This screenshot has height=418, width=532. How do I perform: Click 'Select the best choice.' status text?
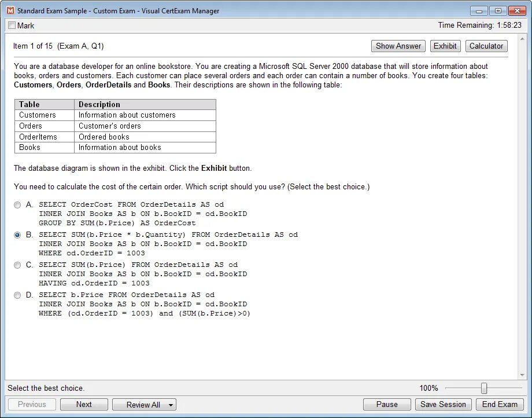tap(46, 388)
